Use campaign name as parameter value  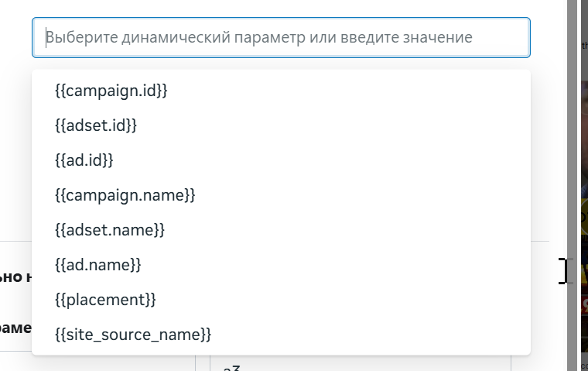125,195
